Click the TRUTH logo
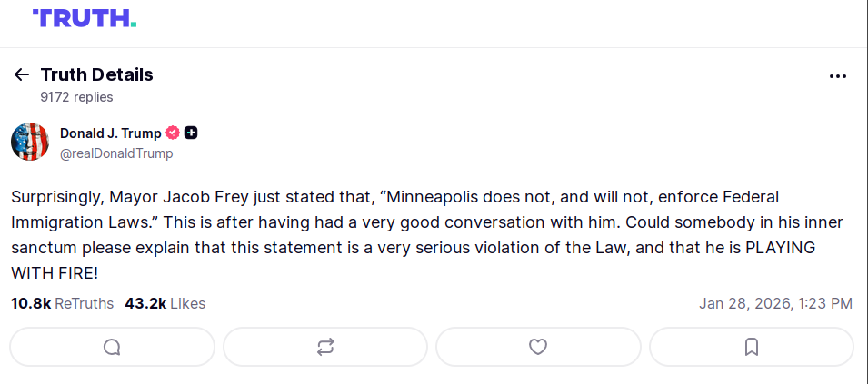The width and height of the screenshot is (868, 384). tap(84, 18)
